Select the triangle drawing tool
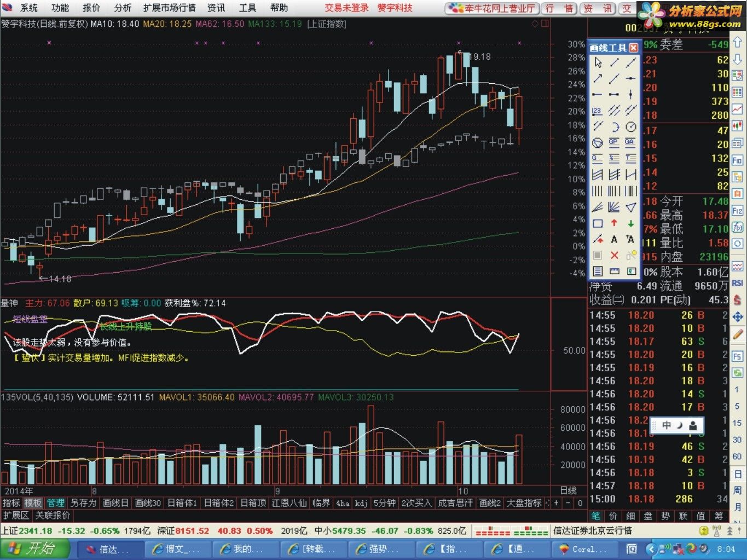This screenshot has height=560, width=747. tap(631, 207)
